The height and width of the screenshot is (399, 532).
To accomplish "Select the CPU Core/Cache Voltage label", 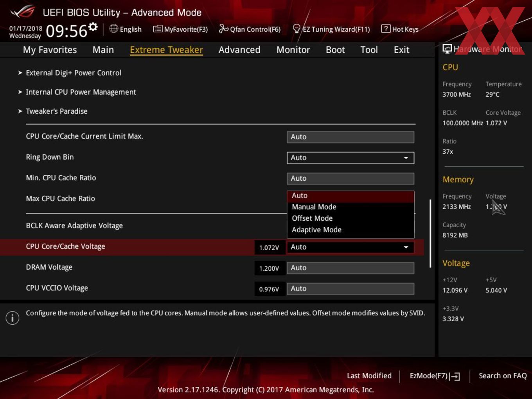I will coord(65,246).
